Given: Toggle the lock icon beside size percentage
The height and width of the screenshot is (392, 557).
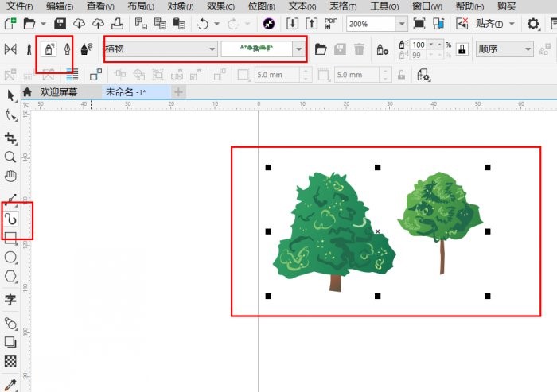Looking at the screenshot, I should [x=462, y=49].
